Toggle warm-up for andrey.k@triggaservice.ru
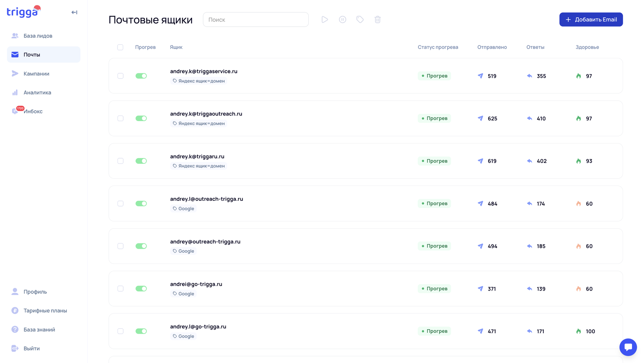Viewport: 644px width, 363px height. point(141,76)
